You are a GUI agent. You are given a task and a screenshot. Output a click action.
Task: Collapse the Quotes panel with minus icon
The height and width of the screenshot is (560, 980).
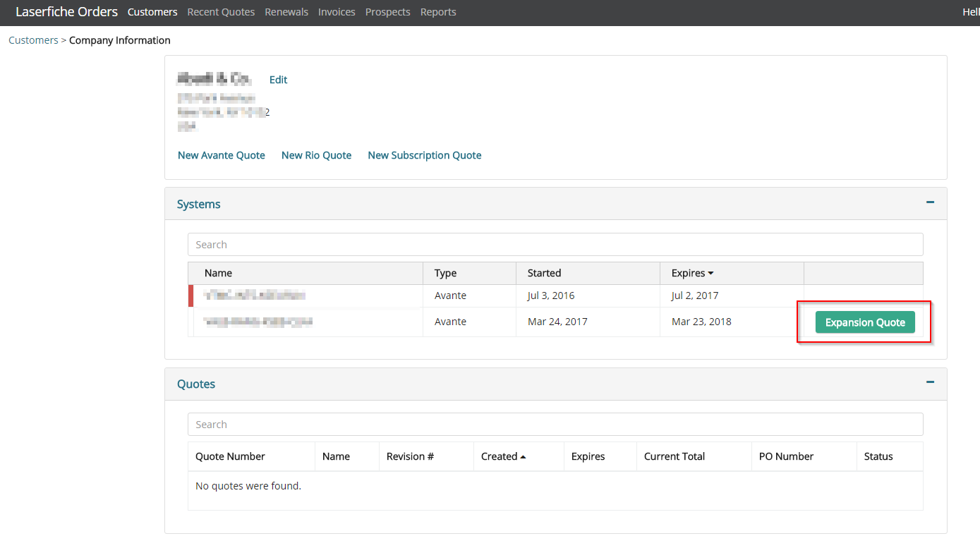pyautogui.click(x=930, y=382)
